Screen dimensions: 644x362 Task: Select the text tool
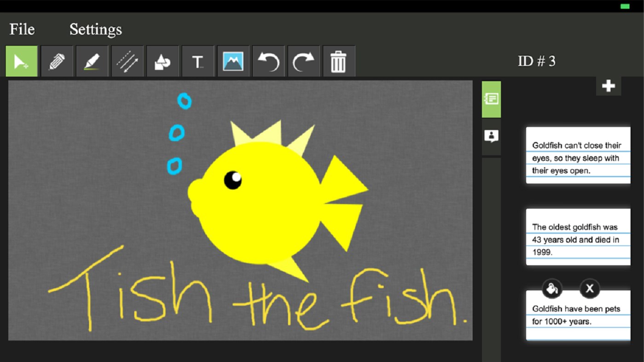(x=197, y=61)
